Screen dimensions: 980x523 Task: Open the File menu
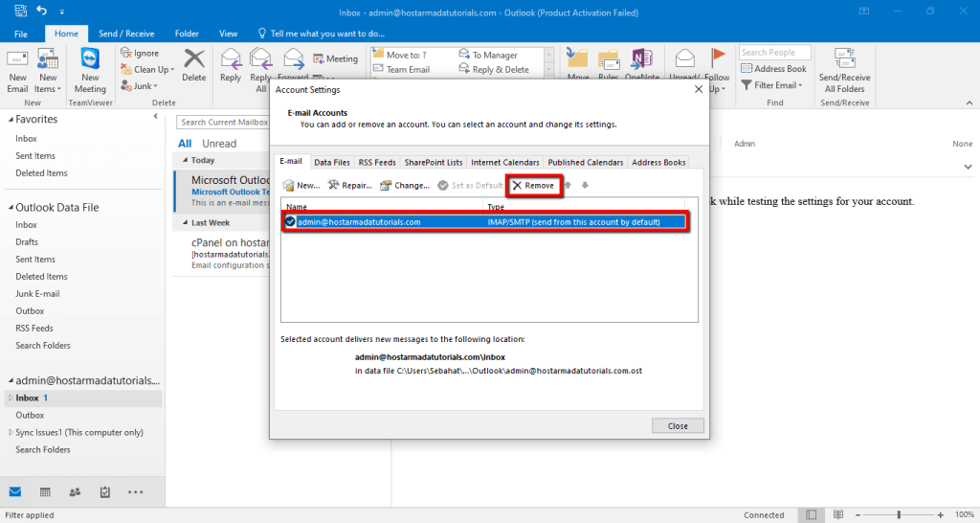click(21, 34)
